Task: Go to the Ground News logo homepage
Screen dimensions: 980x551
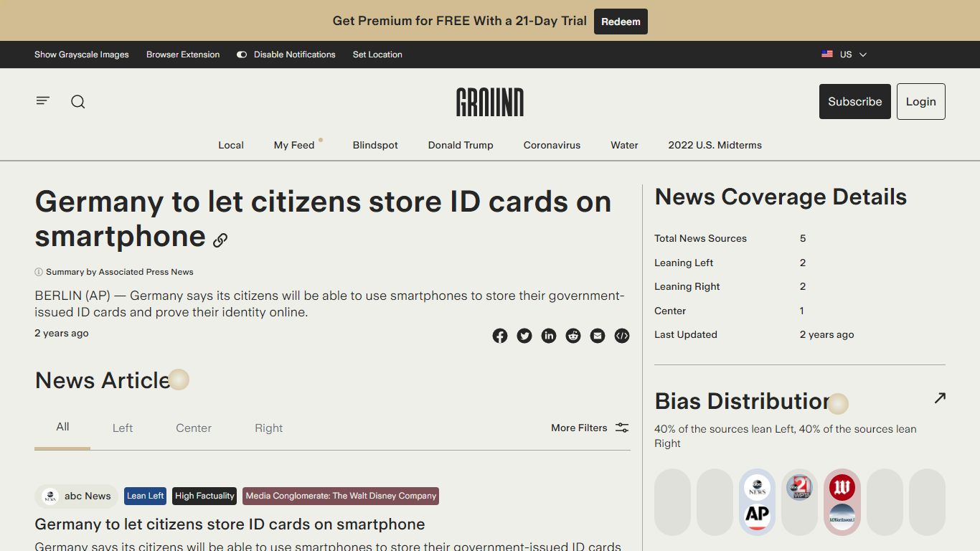Action: 490,102
